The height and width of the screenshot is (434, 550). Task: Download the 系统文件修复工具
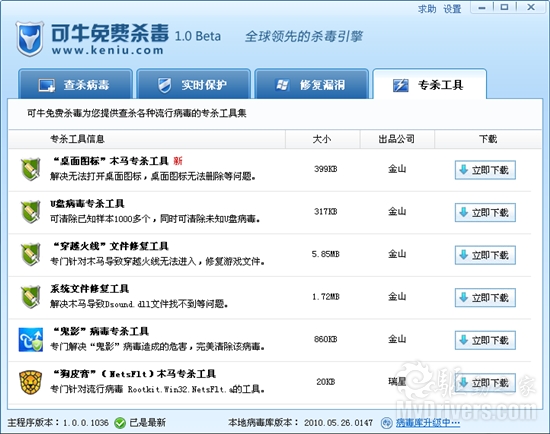pos(485,298)
